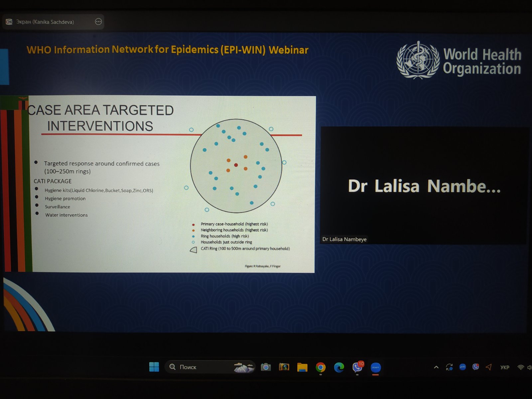Launch File Explorer from the taskbar
Screen dimensions: 532x399
tap(302, 367)
